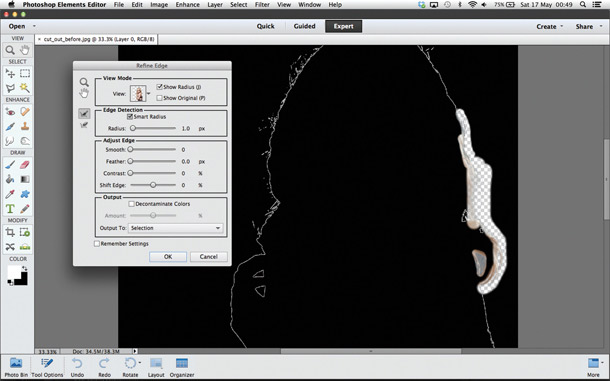Pick the Eraser tool
610x381 pixels.
pos(25,165)
